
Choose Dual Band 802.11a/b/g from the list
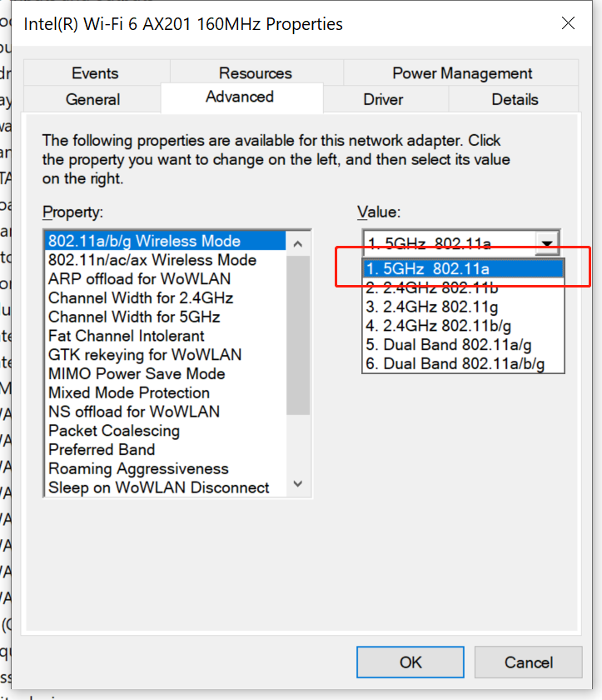(463, 364)
